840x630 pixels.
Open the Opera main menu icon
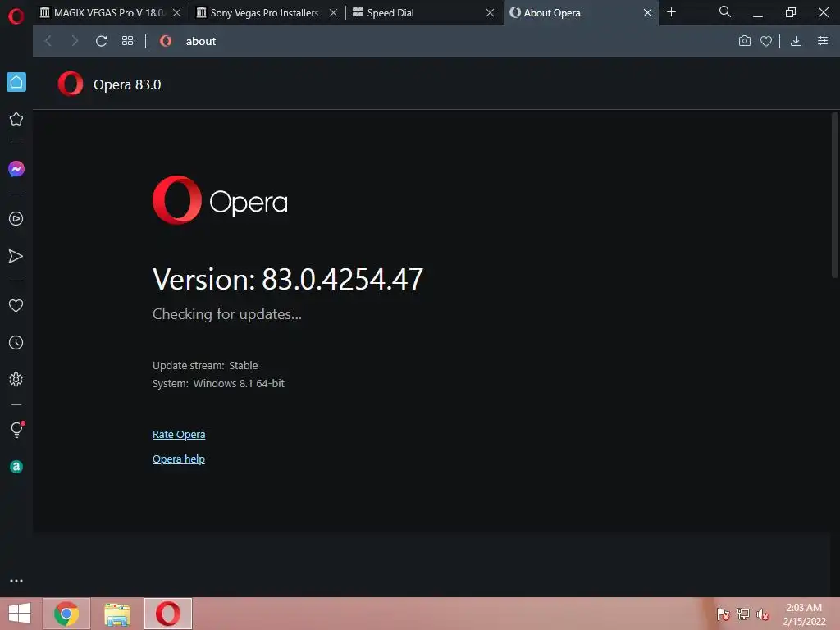[16, 16]
